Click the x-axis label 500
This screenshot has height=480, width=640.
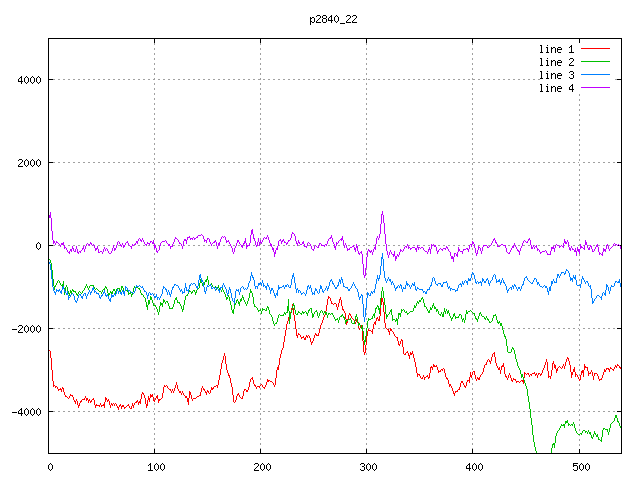[581, 467]
